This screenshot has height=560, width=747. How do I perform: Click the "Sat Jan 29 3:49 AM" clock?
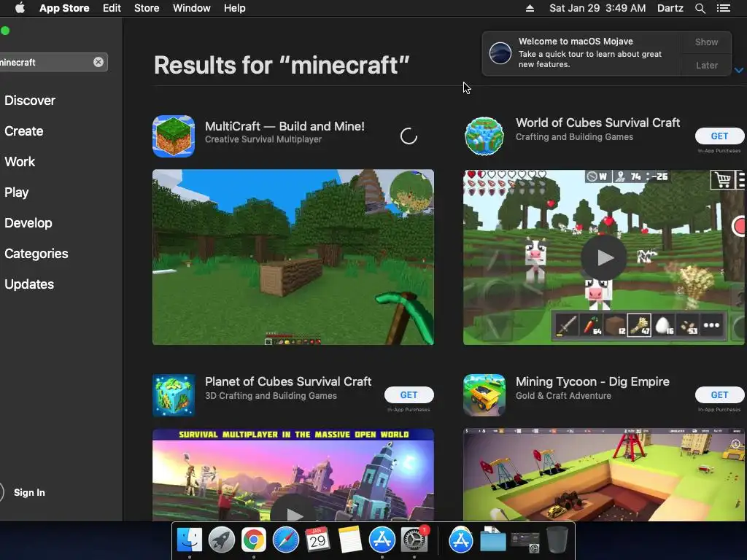pyautogui.click(x=597, y=8)
